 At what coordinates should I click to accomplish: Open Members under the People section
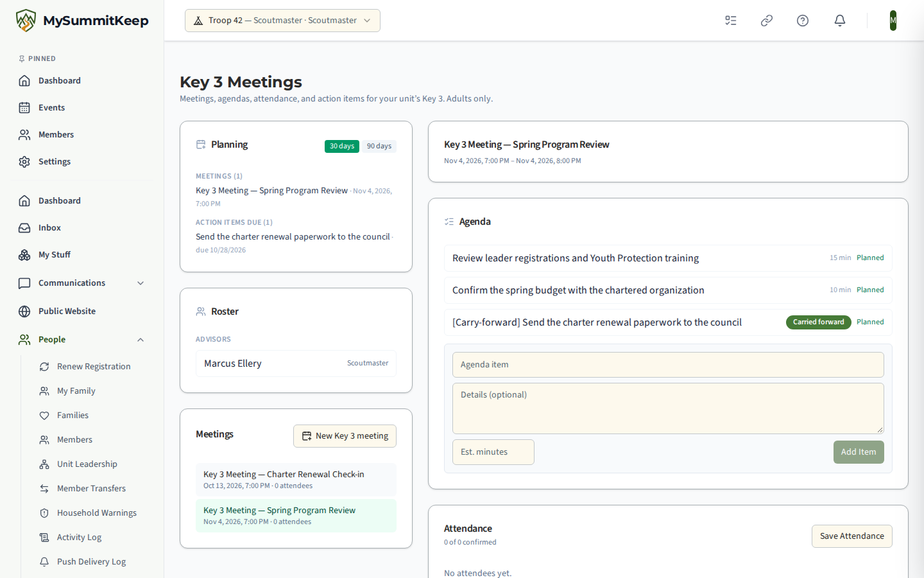tap(94, 440)
